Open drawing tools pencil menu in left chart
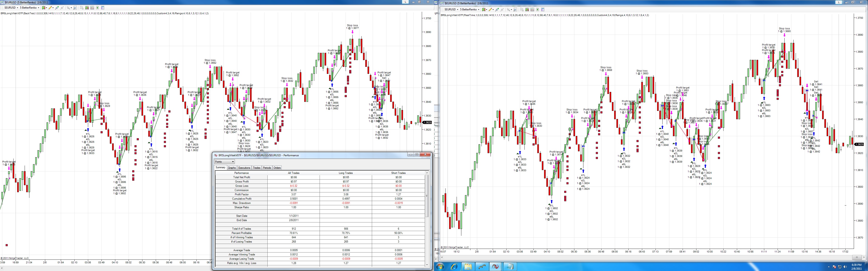The image size is (868, 271). [51, 8]
